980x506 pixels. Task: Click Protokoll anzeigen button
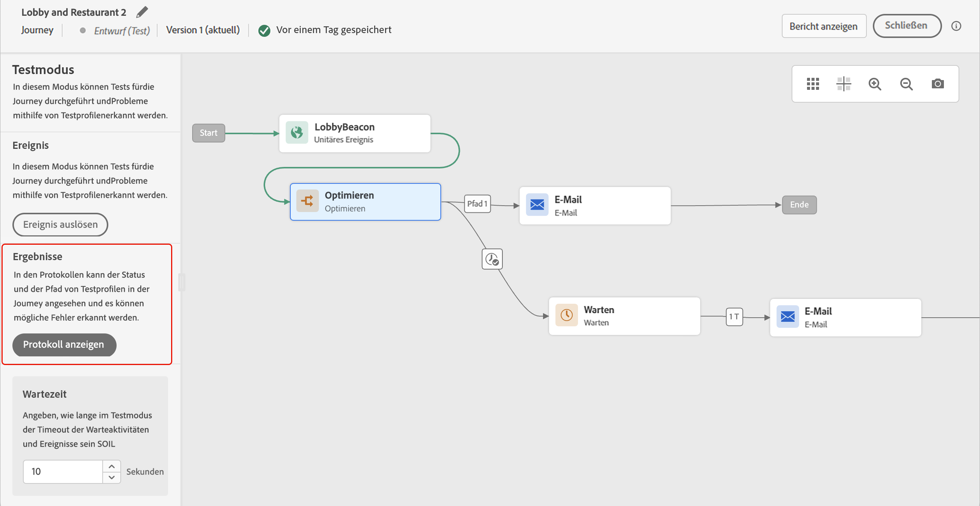point(64,344)
